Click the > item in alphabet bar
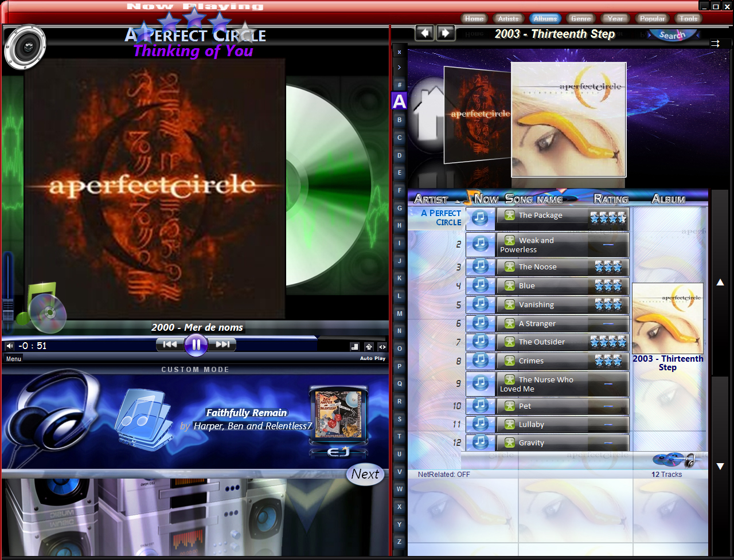 click(399, 67)
